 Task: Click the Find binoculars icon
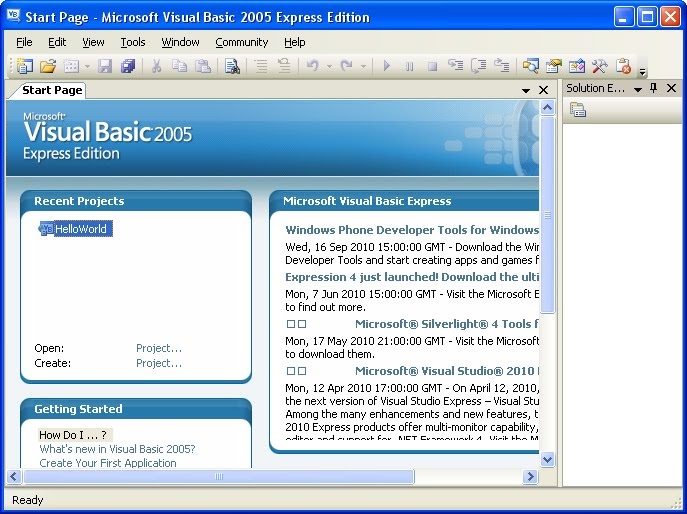[x=232, y=66]
